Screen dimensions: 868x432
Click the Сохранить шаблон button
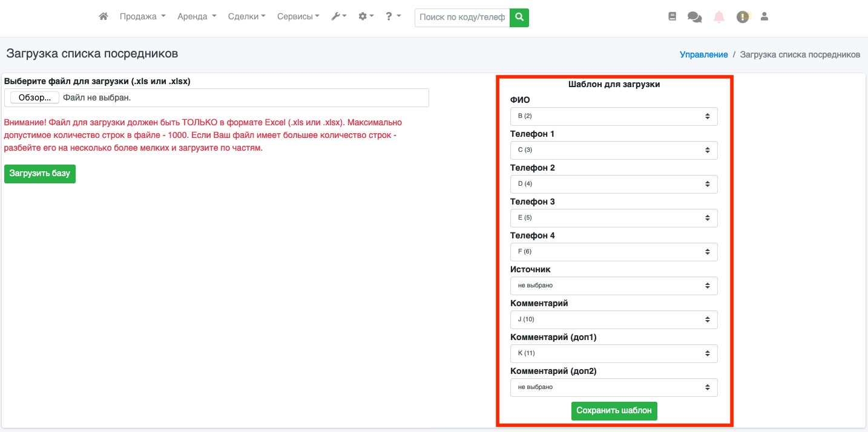coord(614,411)
